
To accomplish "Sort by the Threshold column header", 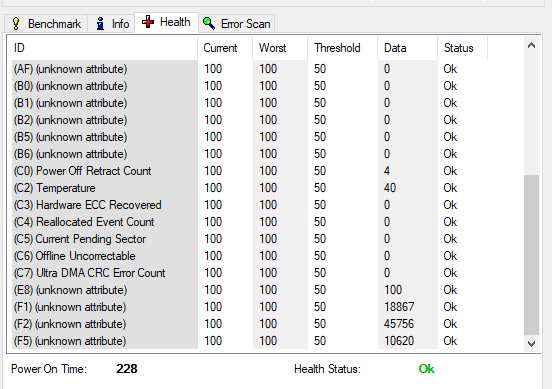I will point(343,48).
